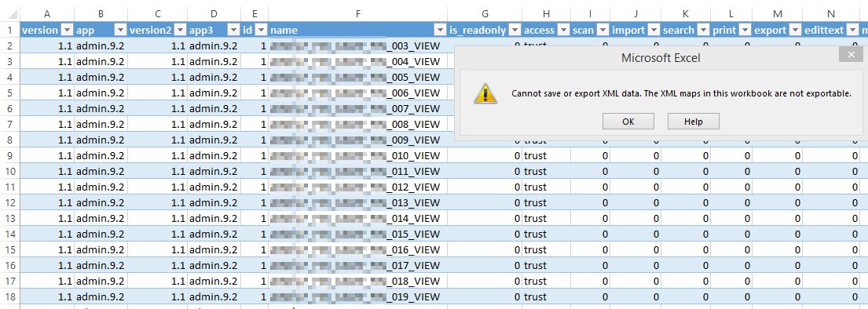Click the cell ending in _016_VIEW
This screenshot has height=309, width=868.
click(x=358, y=249)
